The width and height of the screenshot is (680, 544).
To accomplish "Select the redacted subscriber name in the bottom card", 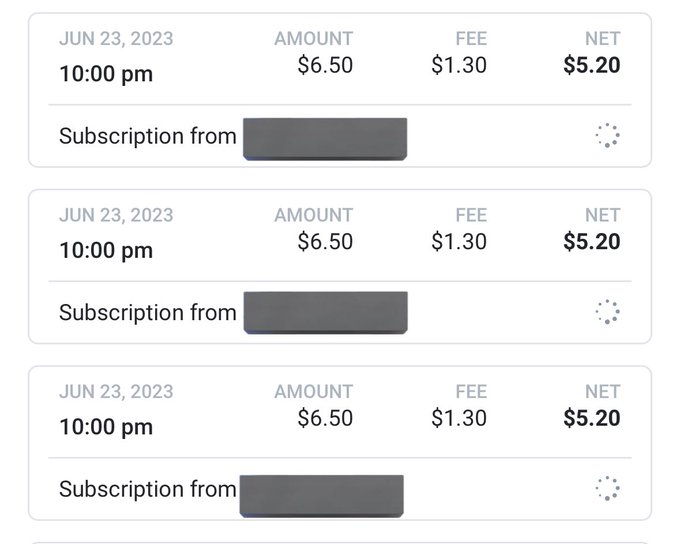I will [322, 496].
